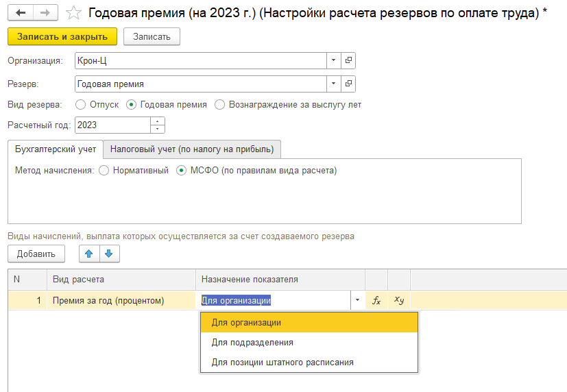Image resolution: width=567 pixels, height=392 pixels.
Task: Select the Годовая премия reserve type radio
Action: [131, 105]
